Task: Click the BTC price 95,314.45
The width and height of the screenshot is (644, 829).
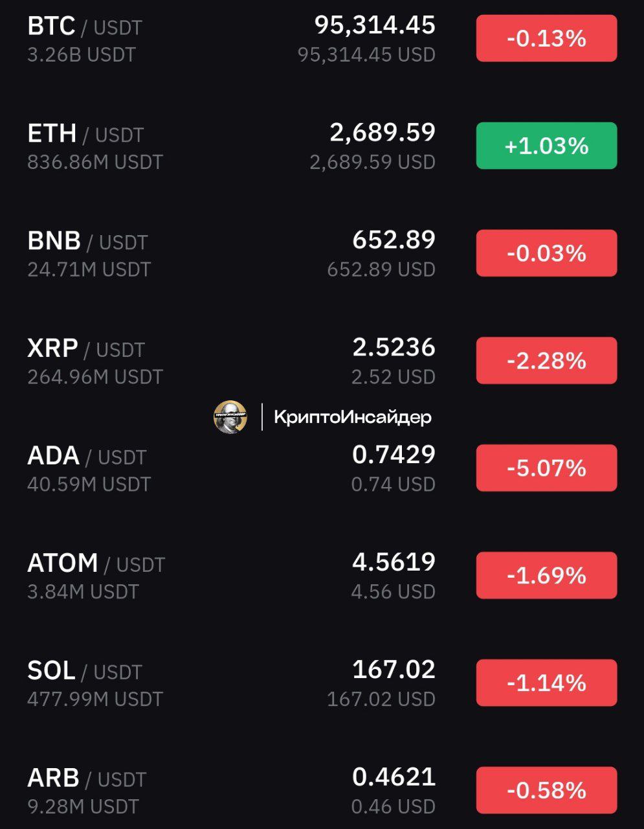Action: 375,25
